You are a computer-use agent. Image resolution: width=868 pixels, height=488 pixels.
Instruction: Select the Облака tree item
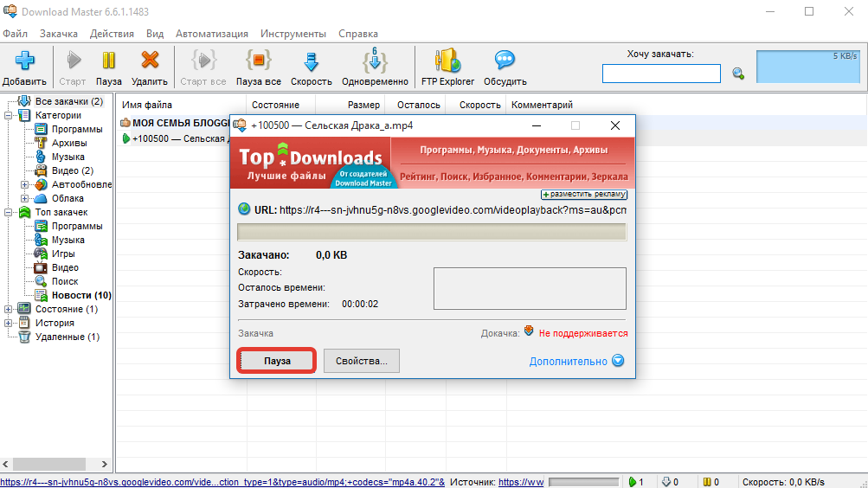click(68, 198)
